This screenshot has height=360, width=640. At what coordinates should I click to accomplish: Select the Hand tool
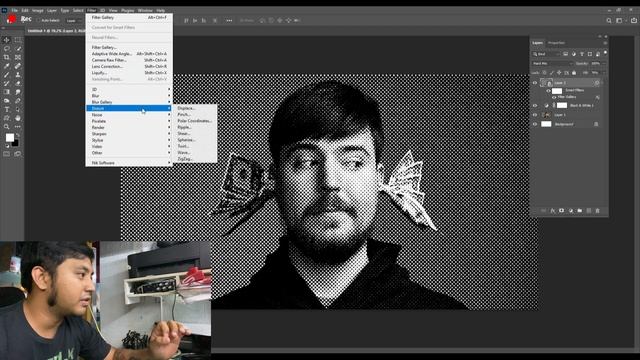coord(18,118)
